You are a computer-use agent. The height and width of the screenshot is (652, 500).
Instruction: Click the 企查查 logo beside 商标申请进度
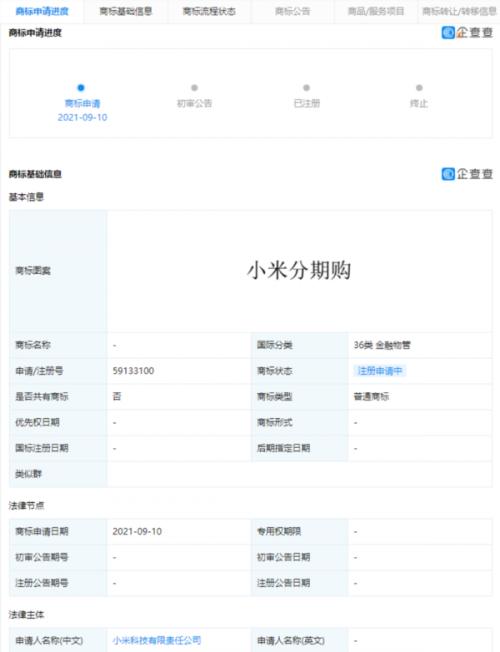pos(467,32)
